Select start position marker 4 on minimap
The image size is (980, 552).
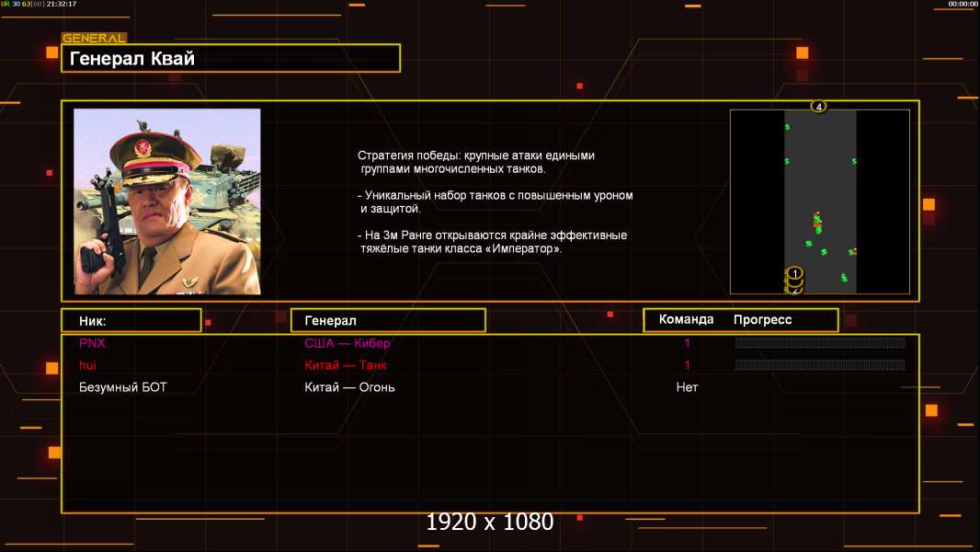point(819,107)
